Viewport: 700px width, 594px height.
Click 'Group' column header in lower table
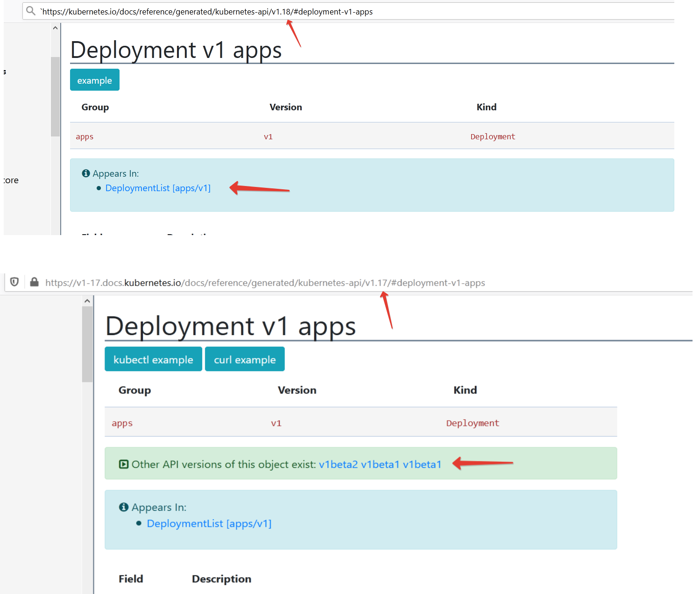[134, 390]
